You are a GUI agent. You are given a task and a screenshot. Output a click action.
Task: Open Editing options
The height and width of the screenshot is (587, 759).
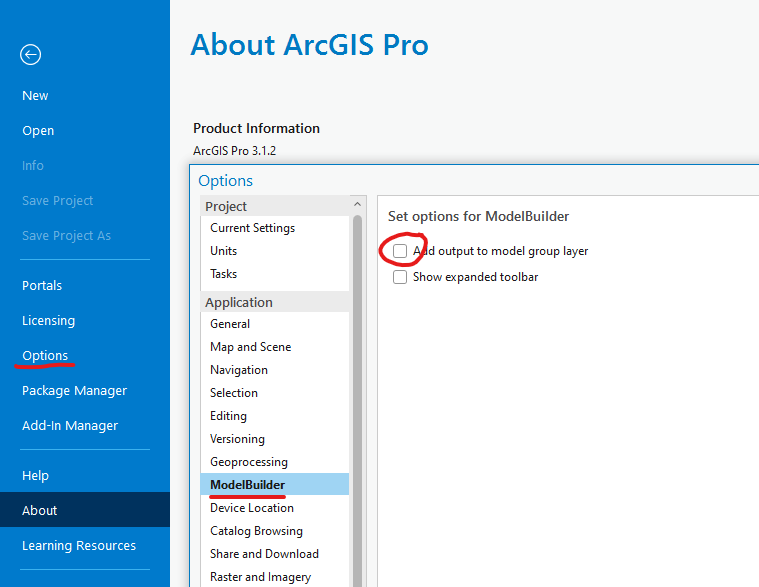(274, 416)
